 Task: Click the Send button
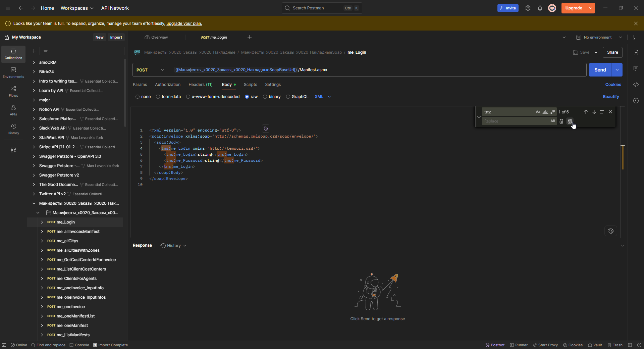coord(600,70)
